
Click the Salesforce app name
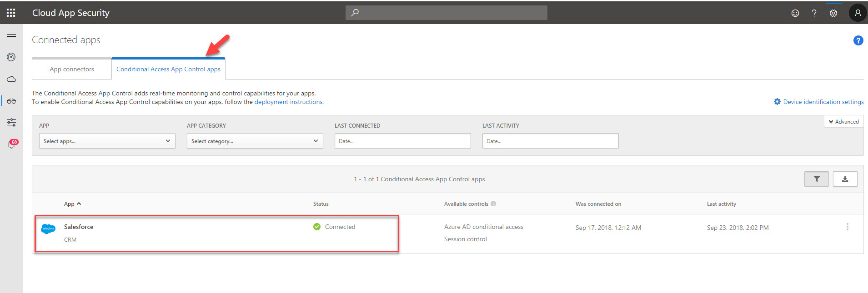[79, 227]
